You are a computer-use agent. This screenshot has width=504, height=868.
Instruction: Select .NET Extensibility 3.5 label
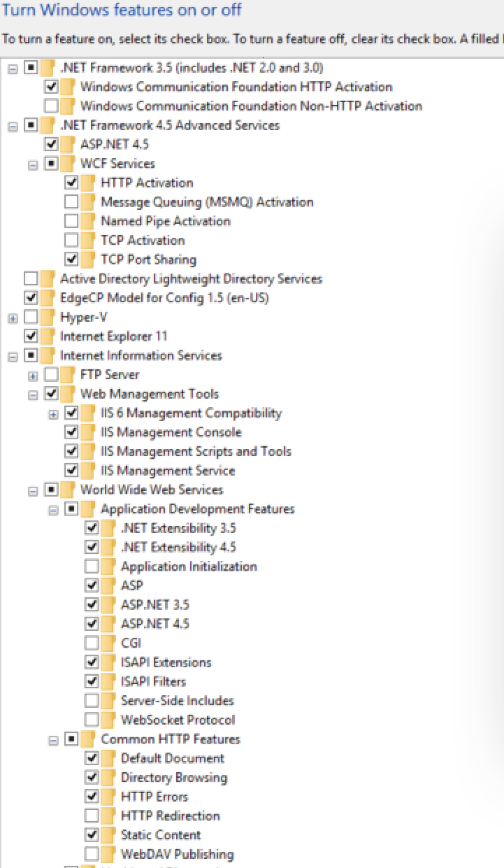click(178, 528)
